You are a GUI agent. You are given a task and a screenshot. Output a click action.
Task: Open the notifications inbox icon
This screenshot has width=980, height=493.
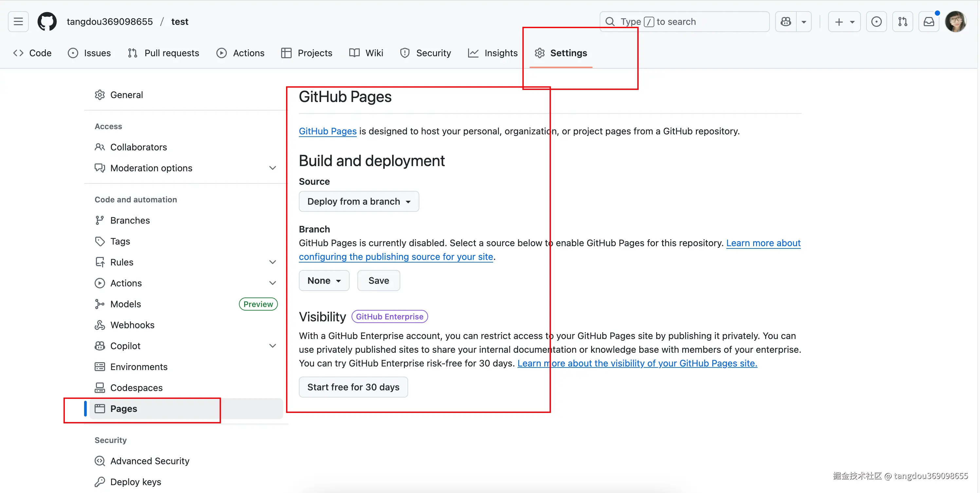[x=929, y=22]
